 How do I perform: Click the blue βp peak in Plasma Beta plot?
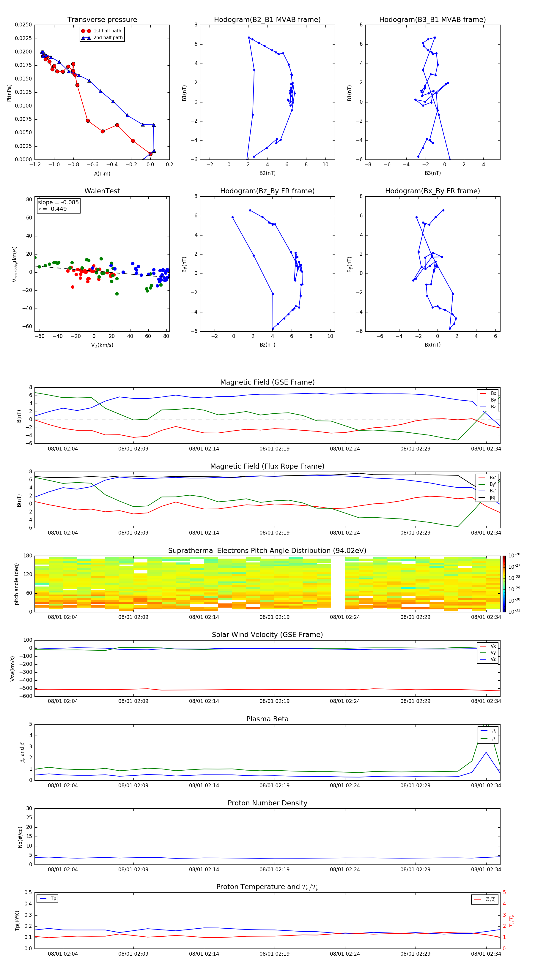(486, 752)
